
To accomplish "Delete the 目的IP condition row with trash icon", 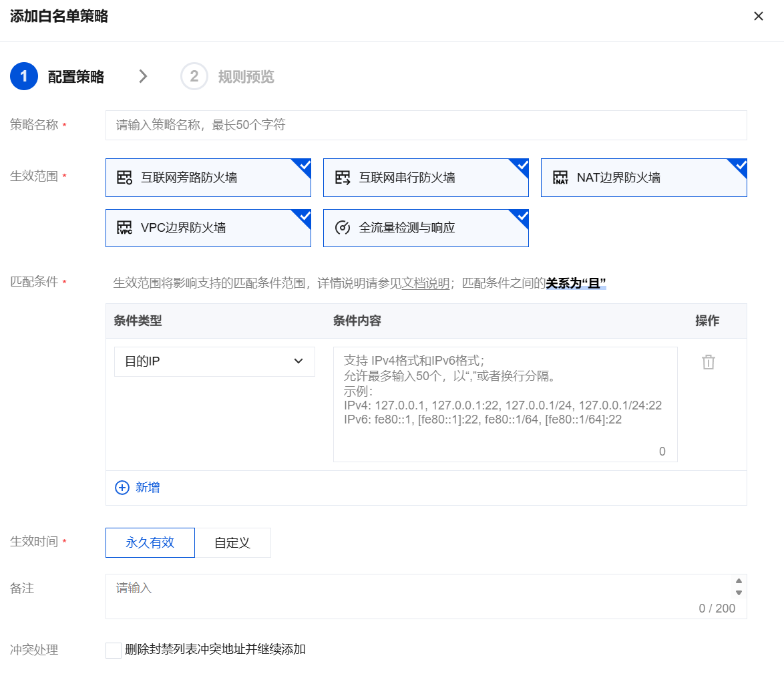I will pos(708,362).
